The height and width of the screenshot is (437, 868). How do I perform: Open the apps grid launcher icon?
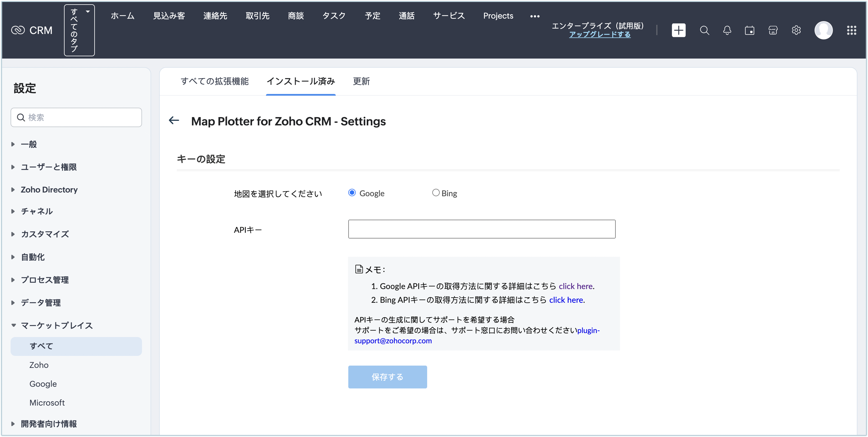[x=851, y=30]
